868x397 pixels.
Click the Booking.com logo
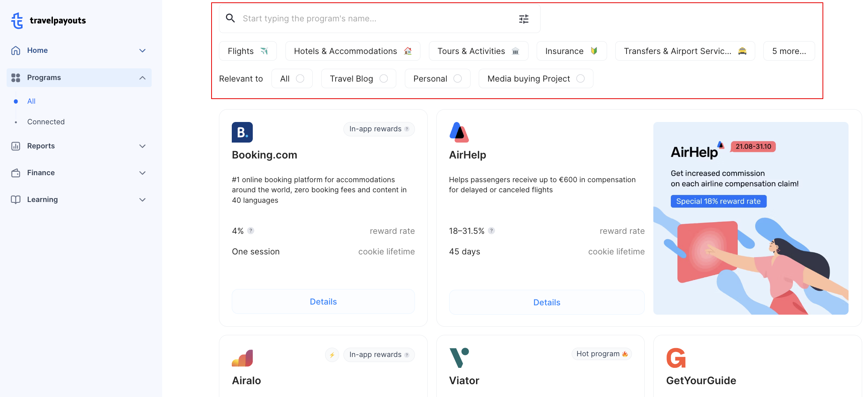pos(242,132)
